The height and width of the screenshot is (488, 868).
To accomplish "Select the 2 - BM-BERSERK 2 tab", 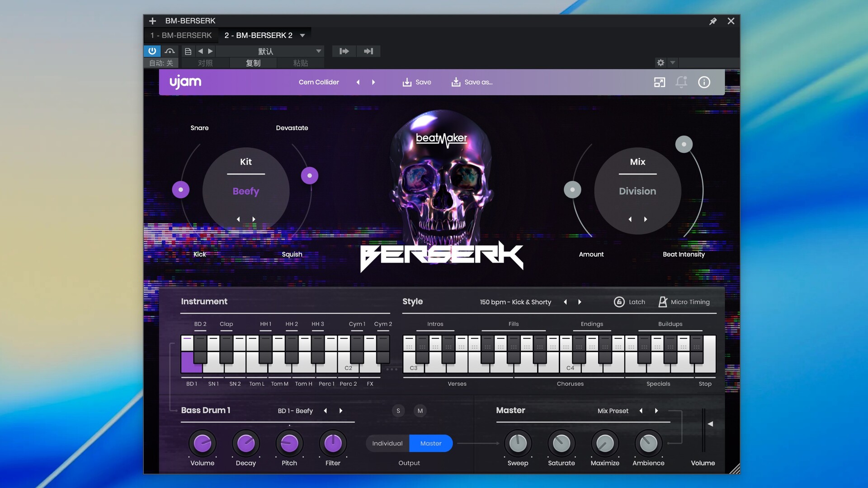I will coord(259,35).
